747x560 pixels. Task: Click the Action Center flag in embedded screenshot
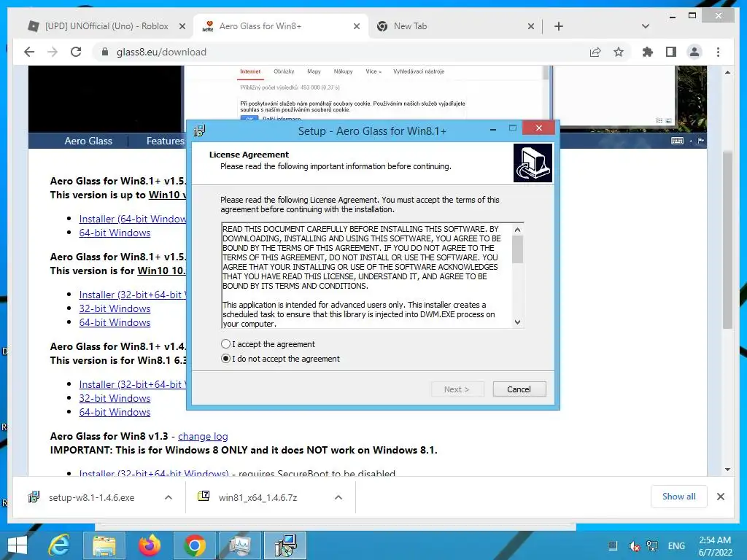[701, 141]
